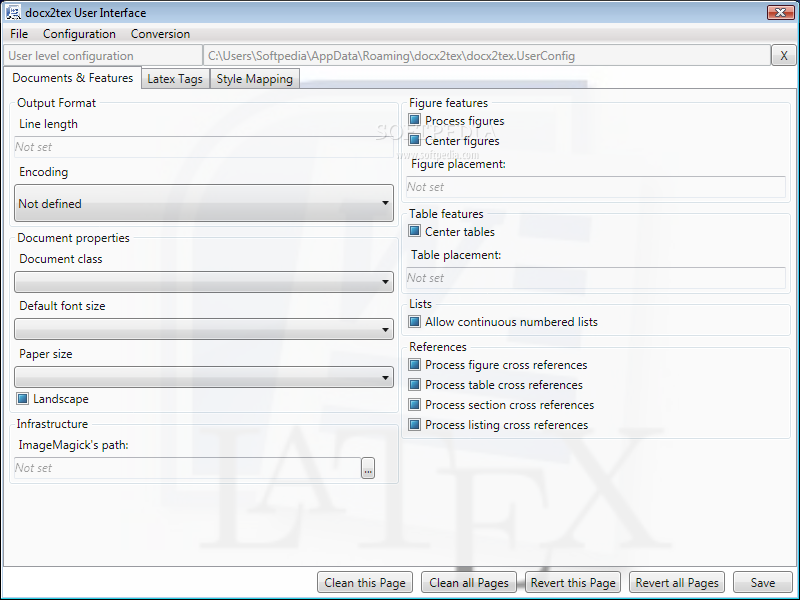This screenshot has height=600, width=800.
Task: Expand the Default font size dropdown
Action: (x=204, y=329)
